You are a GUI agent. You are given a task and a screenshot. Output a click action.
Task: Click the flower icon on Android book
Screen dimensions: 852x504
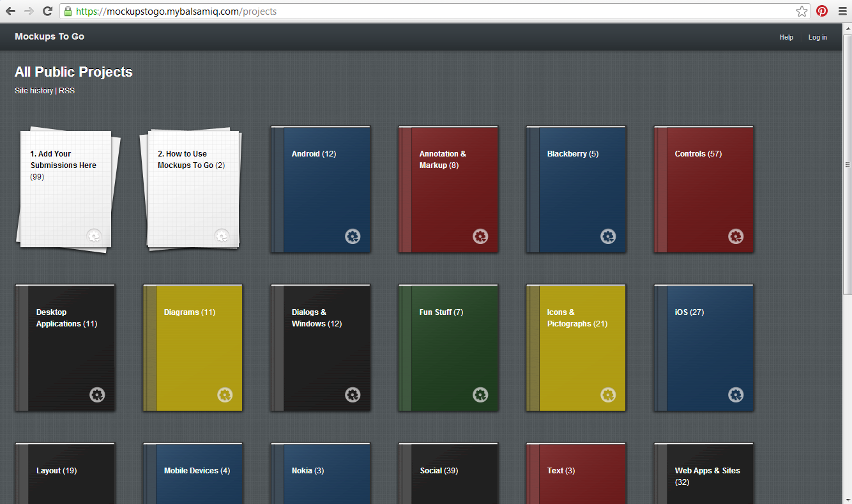point(353,236)
